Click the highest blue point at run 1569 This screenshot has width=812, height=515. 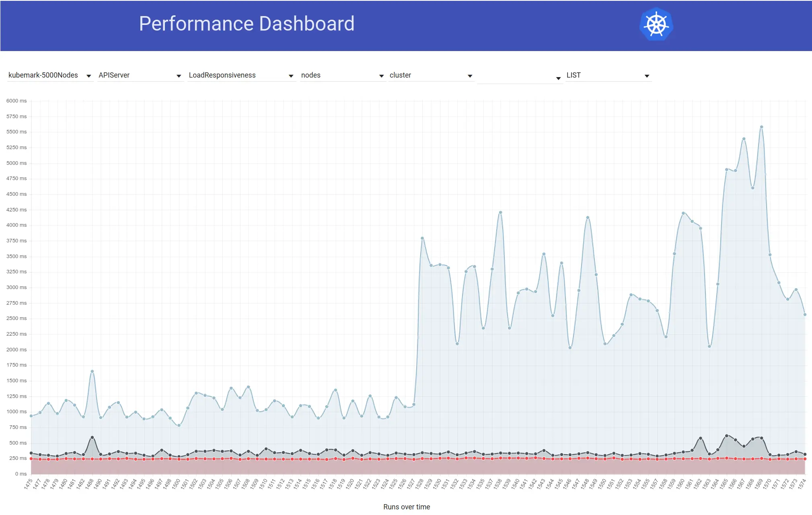[x=761, y=127]
